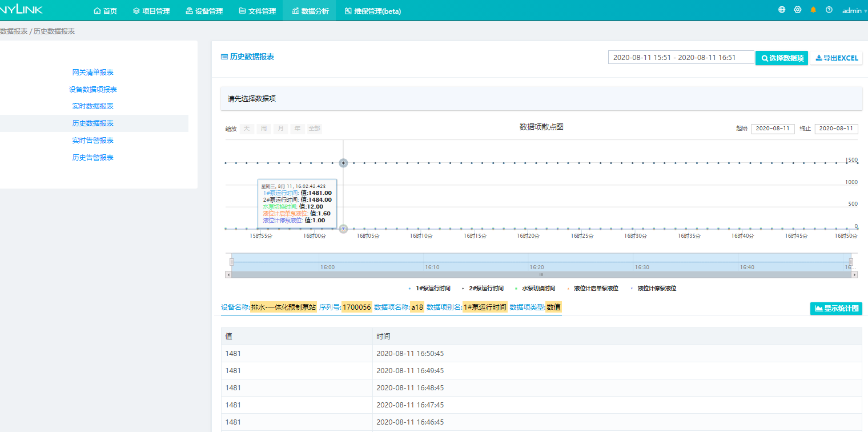Click the 请先选择数据项 panel bar
868x432 pixels.
[541, 99]
